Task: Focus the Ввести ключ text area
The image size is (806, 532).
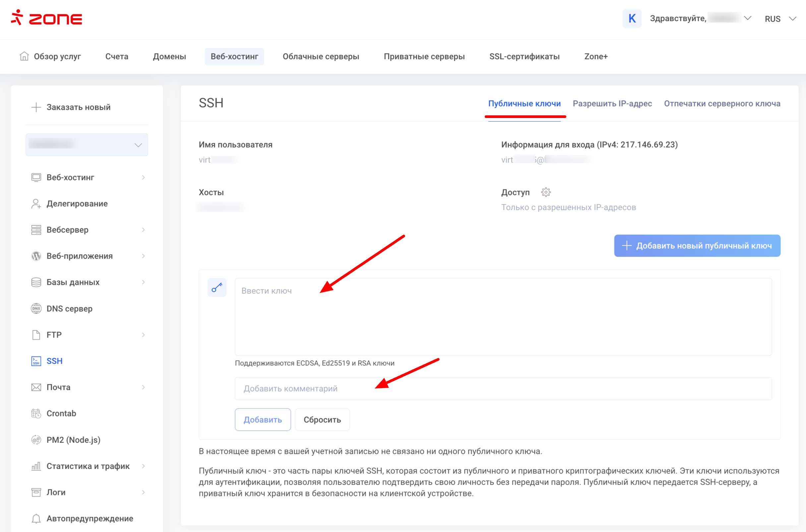Action: (x=503, y=317)
